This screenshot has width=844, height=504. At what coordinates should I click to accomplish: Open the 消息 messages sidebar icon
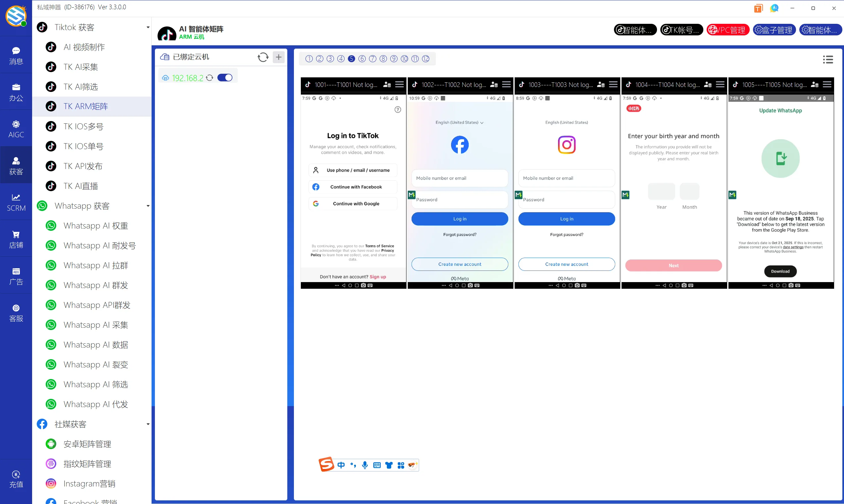tap(16, 55)
